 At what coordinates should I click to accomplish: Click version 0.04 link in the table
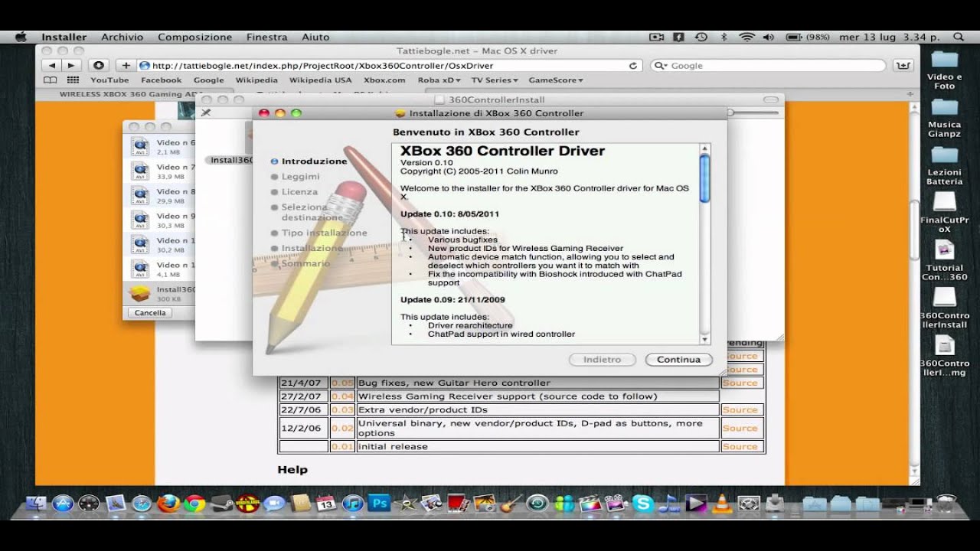[x=342, y=396]
